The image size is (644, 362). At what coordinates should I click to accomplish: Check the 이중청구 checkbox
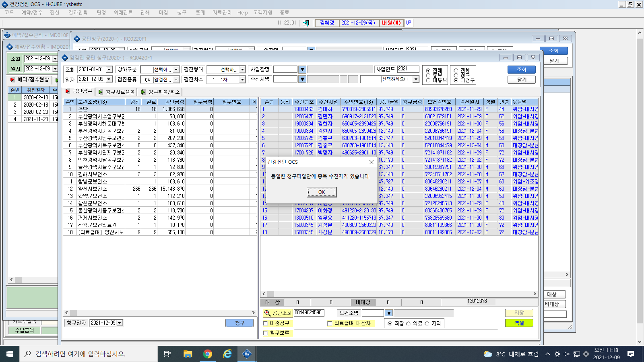click(x=265, y=323)
